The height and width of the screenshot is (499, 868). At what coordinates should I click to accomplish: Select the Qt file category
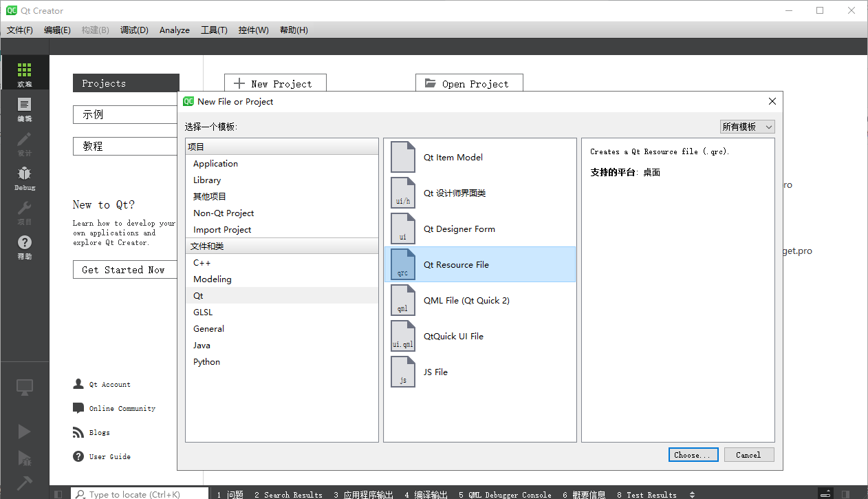point(282,296)
